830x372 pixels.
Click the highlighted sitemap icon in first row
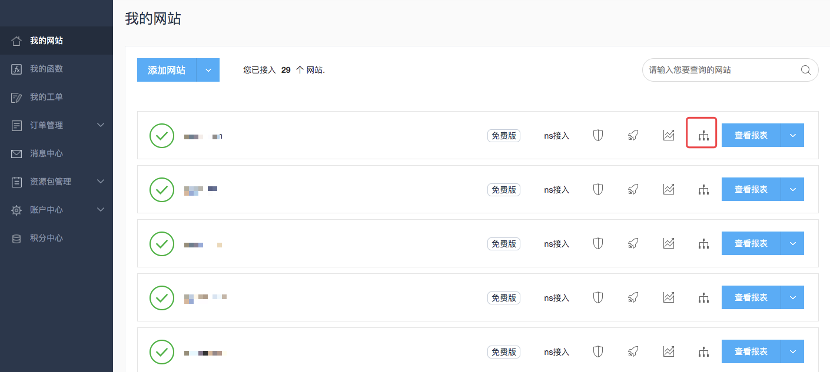tap(703, 135)
